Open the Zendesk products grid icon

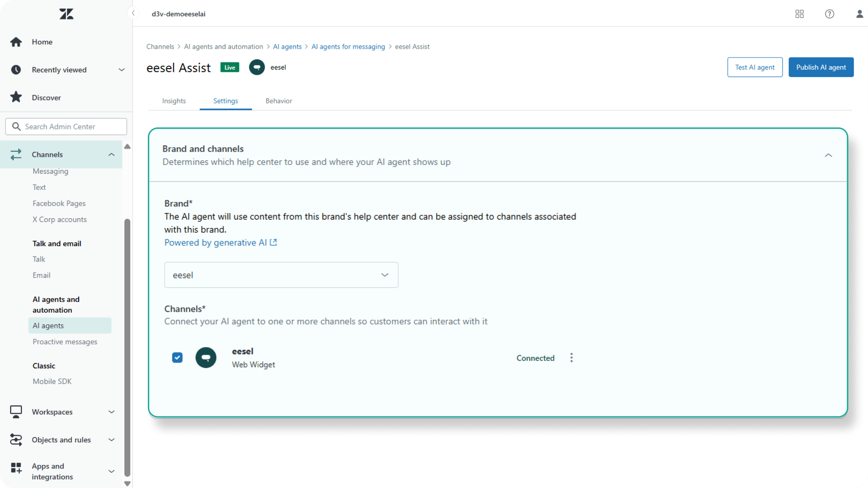pyautogui.click(x=799, y=14)
